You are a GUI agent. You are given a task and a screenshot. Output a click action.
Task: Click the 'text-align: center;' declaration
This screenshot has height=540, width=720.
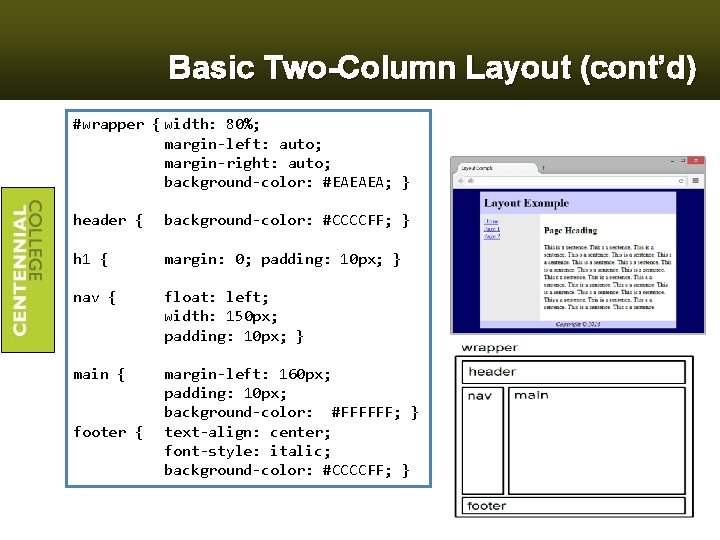point(247,432)
